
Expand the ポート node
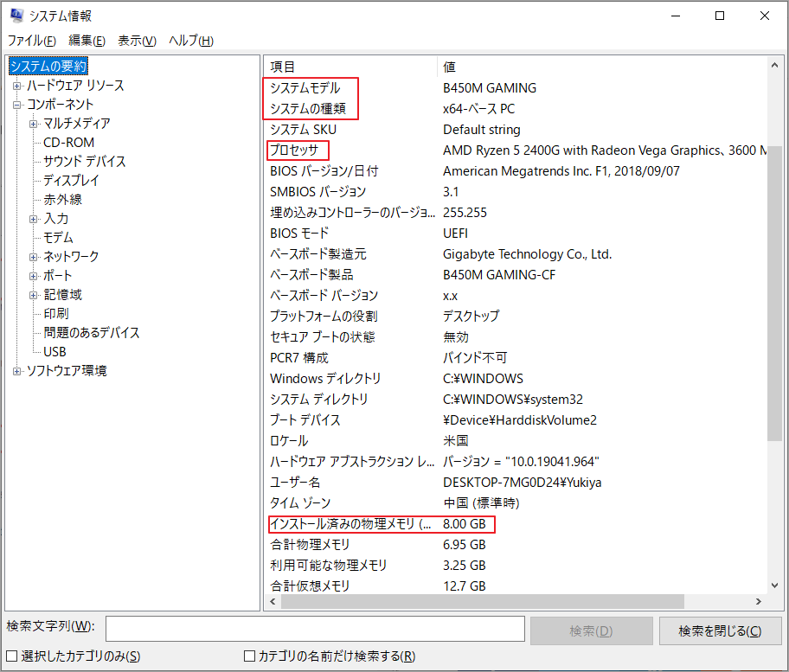pyautogui.click(x=33, y=276)
